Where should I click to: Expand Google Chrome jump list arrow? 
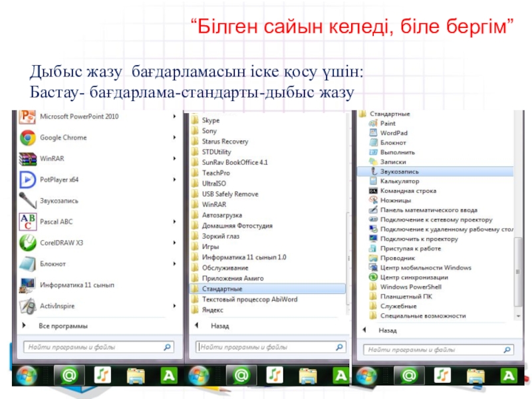pos(174,138)
